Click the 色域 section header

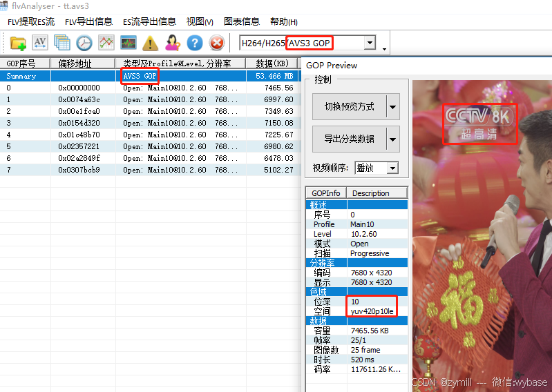coord(357,292)
